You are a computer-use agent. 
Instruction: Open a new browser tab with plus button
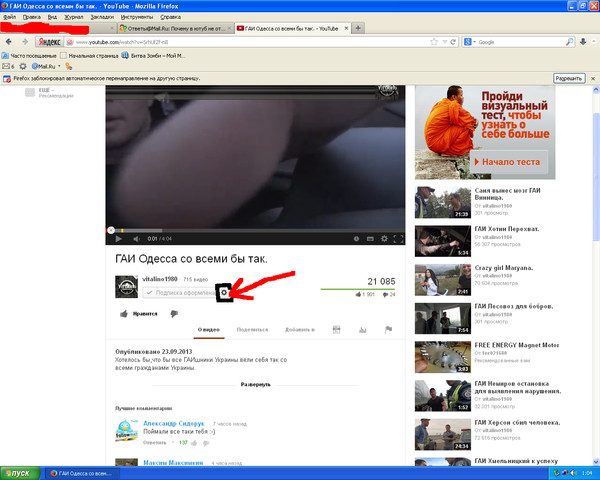[358, 28]
